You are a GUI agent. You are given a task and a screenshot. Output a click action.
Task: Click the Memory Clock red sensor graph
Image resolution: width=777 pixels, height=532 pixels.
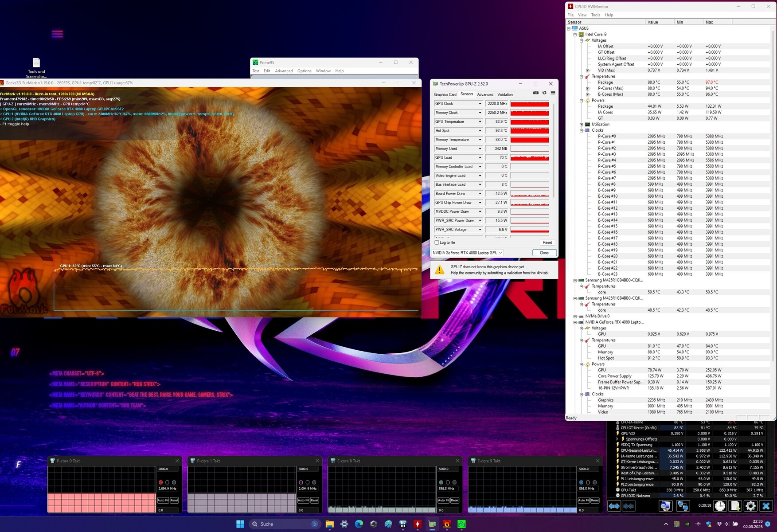(x=530, y=113)
